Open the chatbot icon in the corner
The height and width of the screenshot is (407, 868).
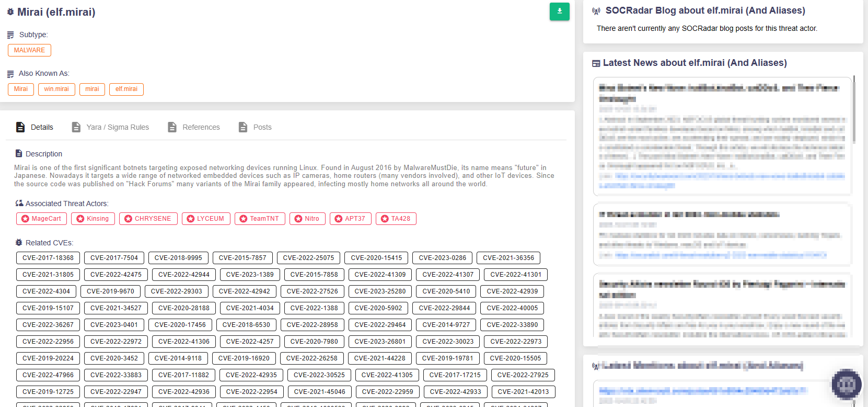[846, 385]
